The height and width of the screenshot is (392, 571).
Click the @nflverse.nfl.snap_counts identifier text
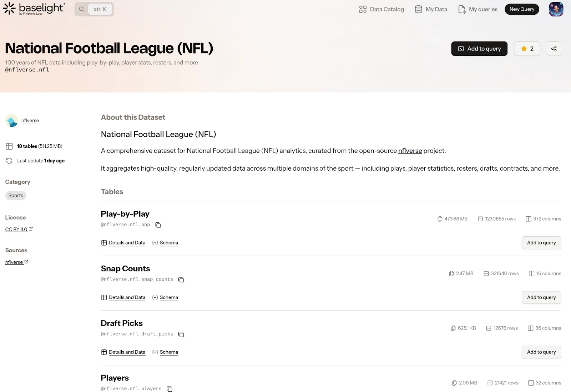pos(137,279)
